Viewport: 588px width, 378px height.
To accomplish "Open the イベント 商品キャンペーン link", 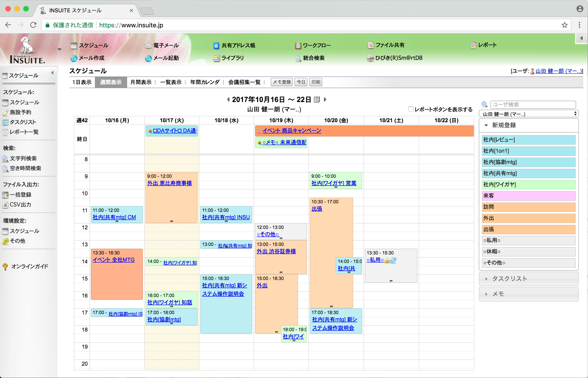I will [x=292, y=130].
